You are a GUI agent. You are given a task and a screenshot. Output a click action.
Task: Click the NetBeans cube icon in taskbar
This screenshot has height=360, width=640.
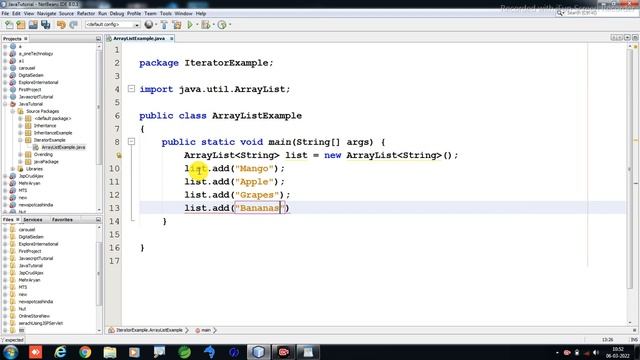pyautogui.click(x=258, y=352)
